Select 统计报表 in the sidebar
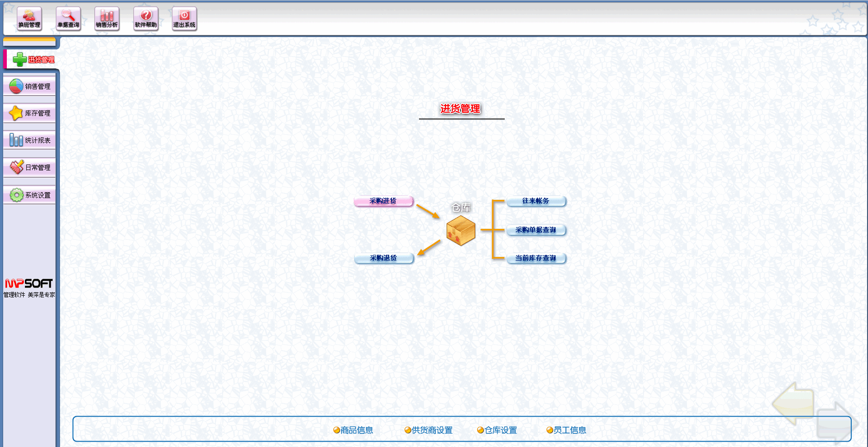Image resolution: width=868 pixels, height=447 pixels. (29, 141)
